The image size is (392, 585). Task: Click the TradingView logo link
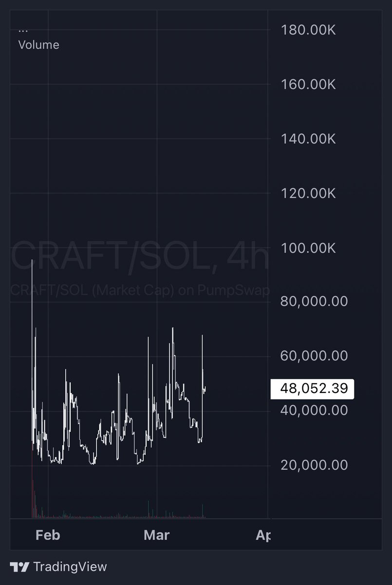tap(58, 567)
